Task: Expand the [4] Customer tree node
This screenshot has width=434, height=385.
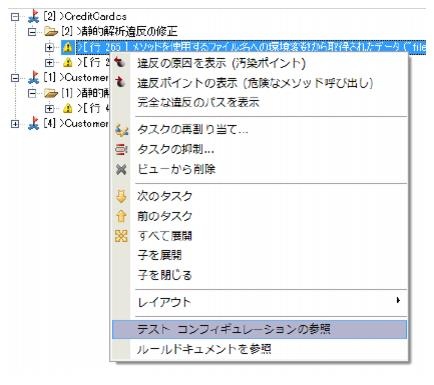Action: 15,124
